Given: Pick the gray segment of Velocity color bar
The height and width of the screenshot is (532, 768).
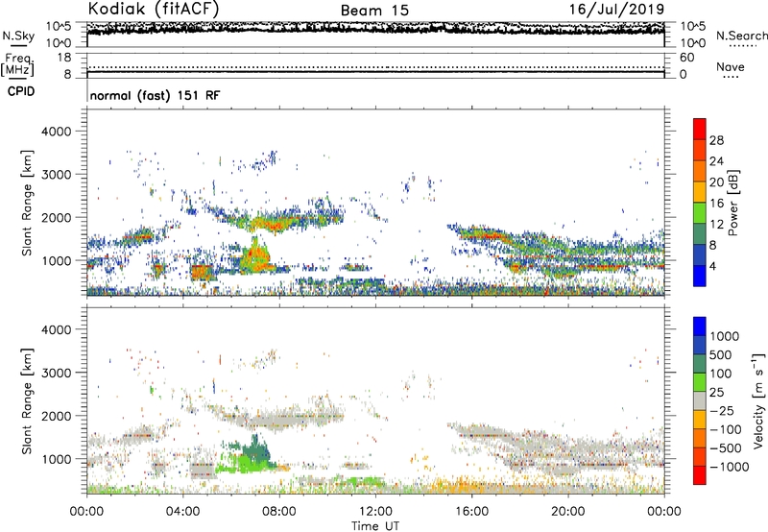Looking at the screenshot, I should [700, 401].
